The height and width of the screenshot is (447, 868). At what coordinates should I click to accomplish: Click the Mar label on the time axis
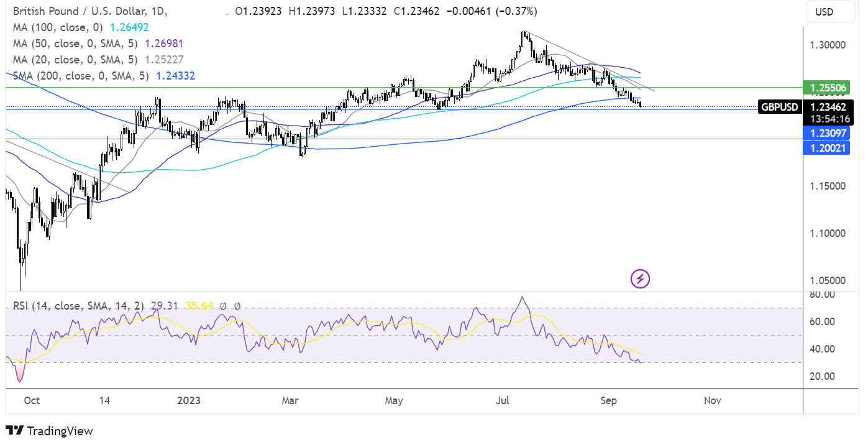290,401
